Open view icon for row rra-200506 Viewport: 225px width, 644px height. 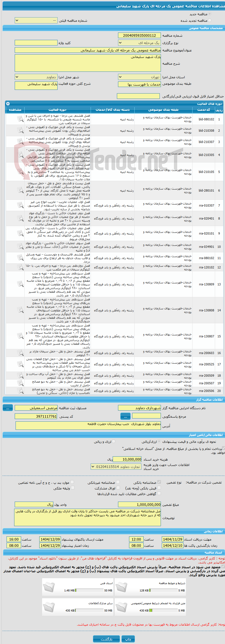20,391
